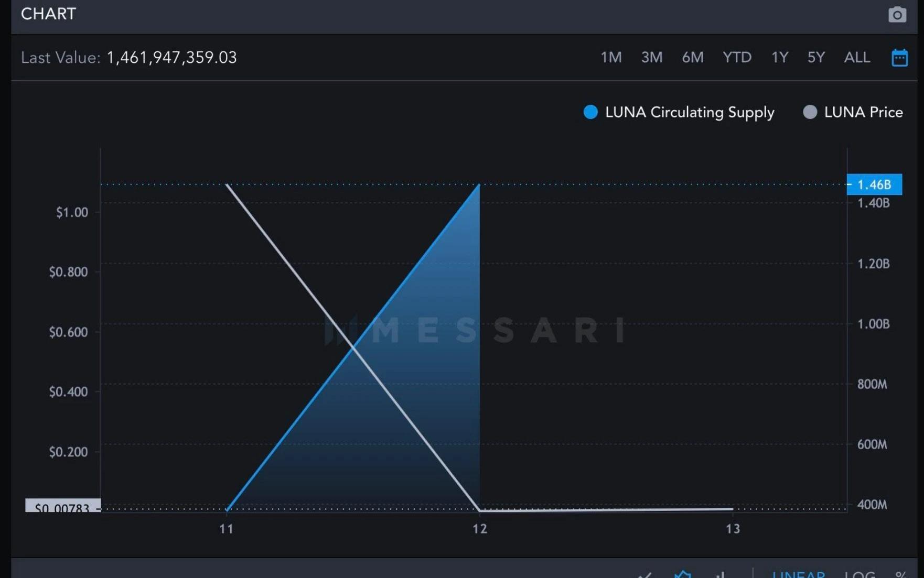Select the 3M time range
924x578 pixels.
click(x=652, y=57)
